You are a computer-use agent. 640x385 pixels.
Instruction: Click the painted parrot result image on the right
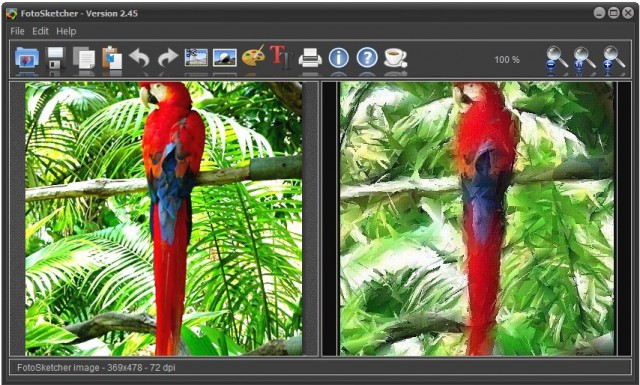pos(477,219)
